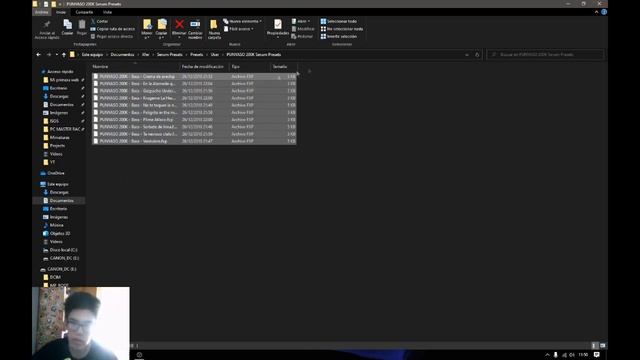Viewport: 640px width, 360px height.
Task: Expand the address bar history dropdown
Action: point(467,55)
